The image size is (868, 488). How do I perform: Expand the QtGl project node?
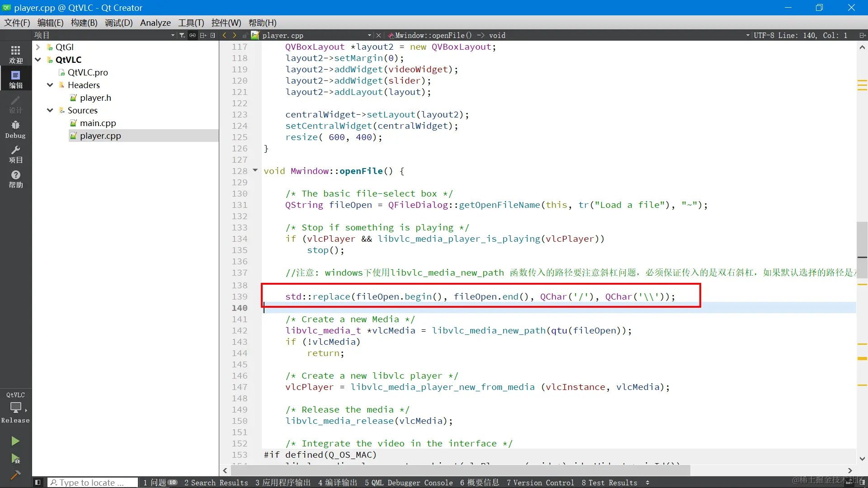(38, 47)
